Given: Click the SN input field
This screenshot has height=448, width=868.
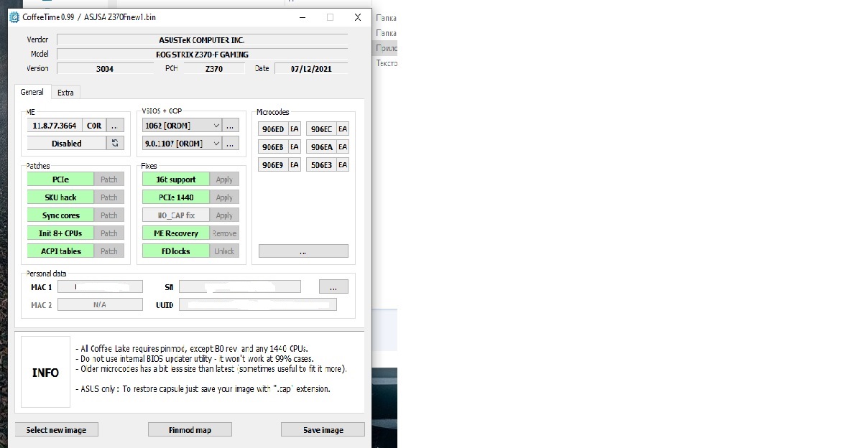Looking at the screenshot, I should (x=240, y=286).
